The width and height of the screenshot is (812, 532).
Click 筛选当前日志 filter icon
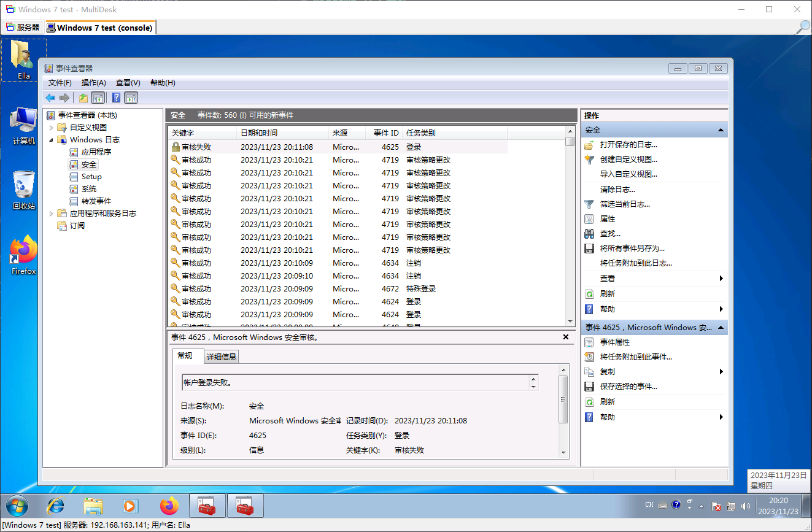589,204
